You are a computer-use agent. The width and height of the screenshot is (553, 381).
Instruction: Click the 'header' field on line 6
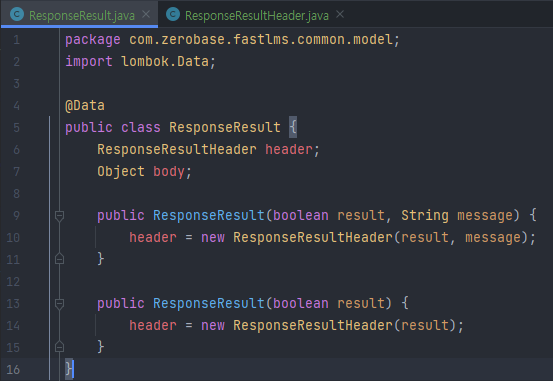pos(289,150)
